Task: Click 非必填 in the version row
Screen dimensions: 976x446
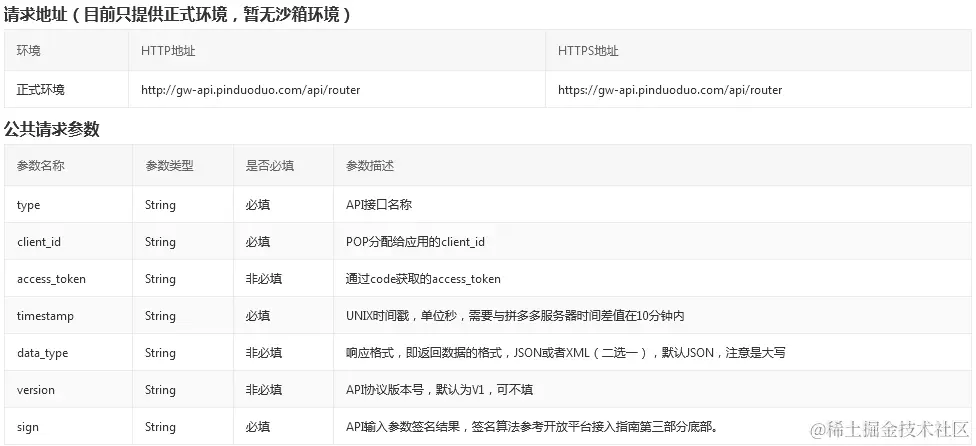Action: (263, 389)
